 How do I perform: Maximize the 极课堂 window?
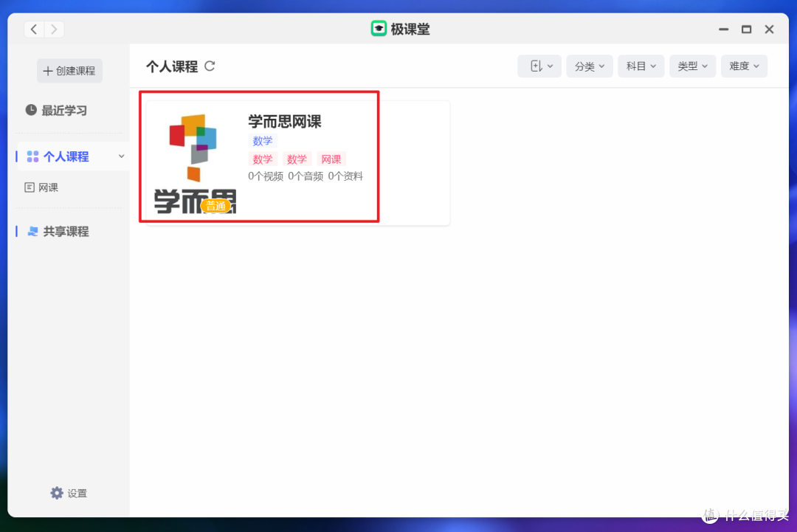point(746,30)
